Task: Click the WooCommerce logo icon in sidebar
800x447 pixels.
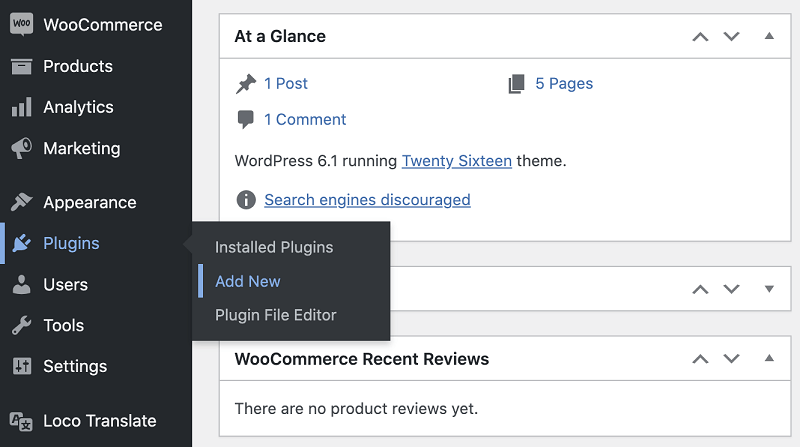Action: click(x=21, y=25)
